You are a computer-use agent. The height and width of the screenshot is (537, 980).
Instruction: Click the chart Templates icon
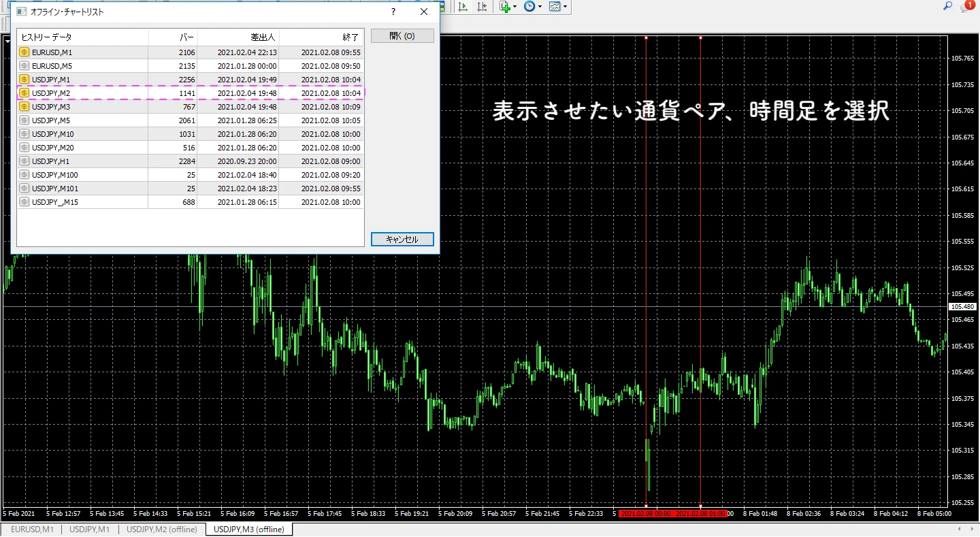(x=555, y=7)
